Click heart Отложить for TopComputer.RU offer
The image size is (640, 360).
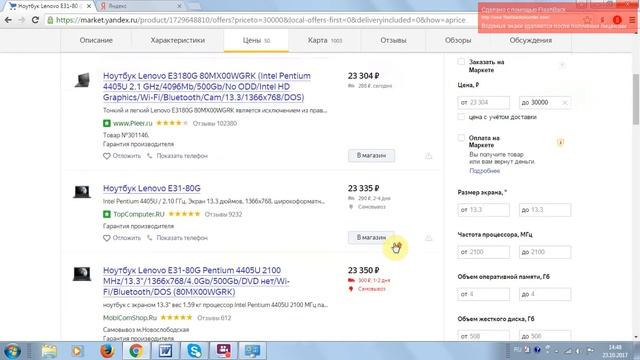[x=122, y=238]
